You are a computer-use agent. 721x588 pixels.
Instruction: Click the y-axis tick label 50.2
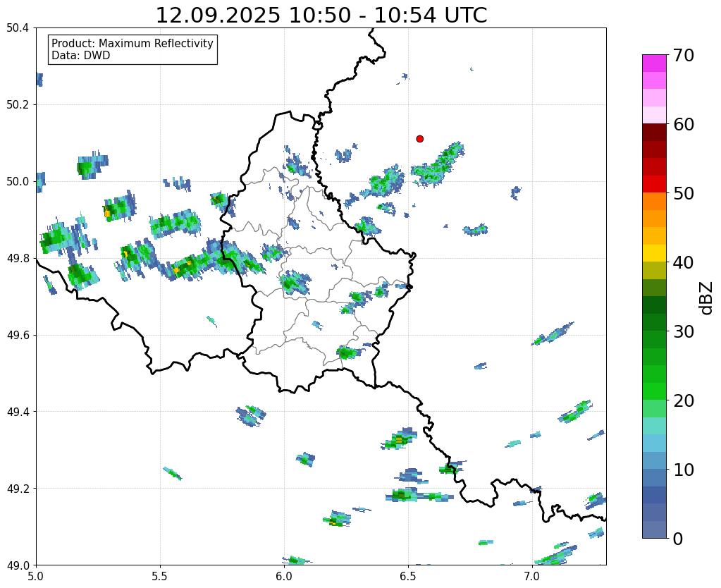pyautogui.click(x=18, y=105)
